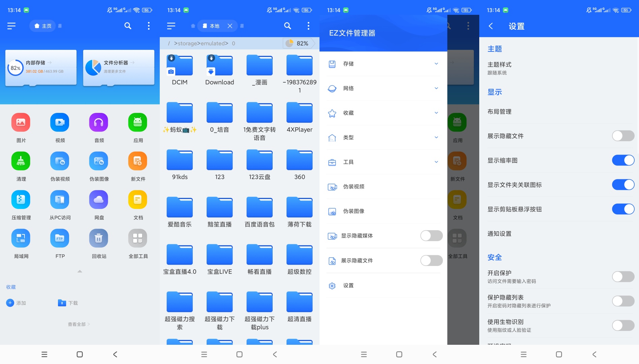
Task: Tap search icon on home screen toolbar
Action: (x=128, y=26)
